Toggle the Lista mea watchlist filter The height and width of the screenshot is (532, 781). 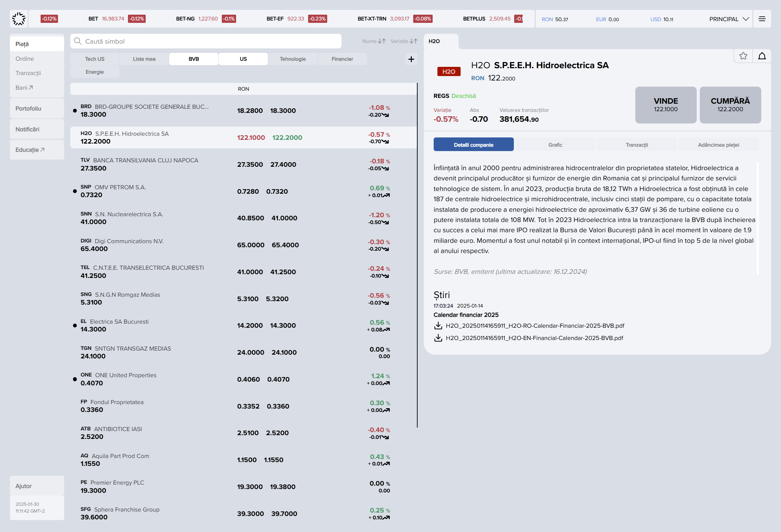144,59
